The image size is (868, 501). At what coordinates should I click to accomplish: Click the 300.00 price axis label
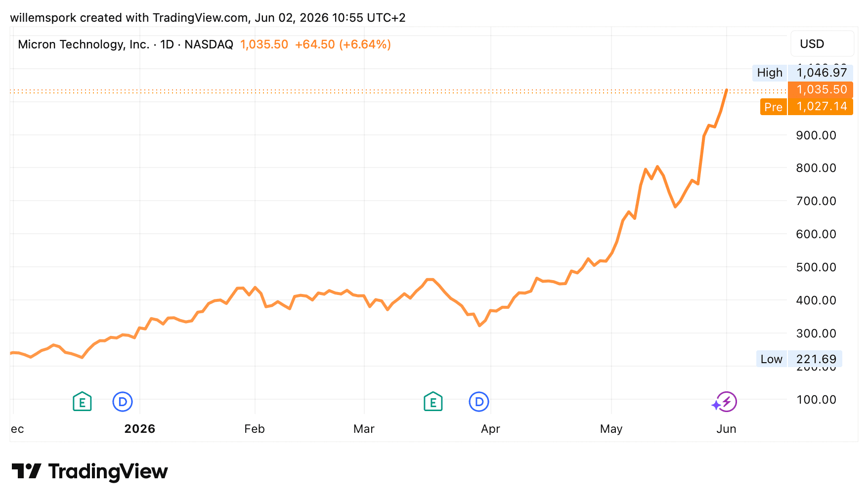click(816, 334)
